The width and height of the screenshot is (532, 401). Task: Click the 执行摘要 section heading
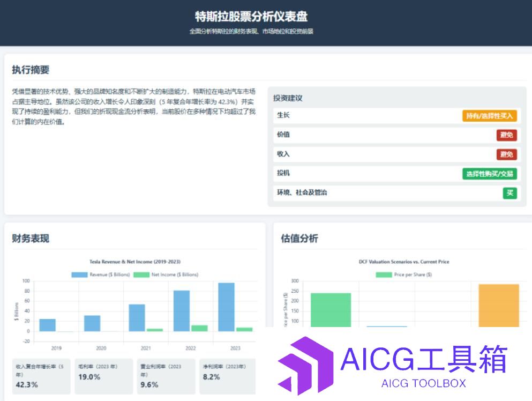click(31, 70)
